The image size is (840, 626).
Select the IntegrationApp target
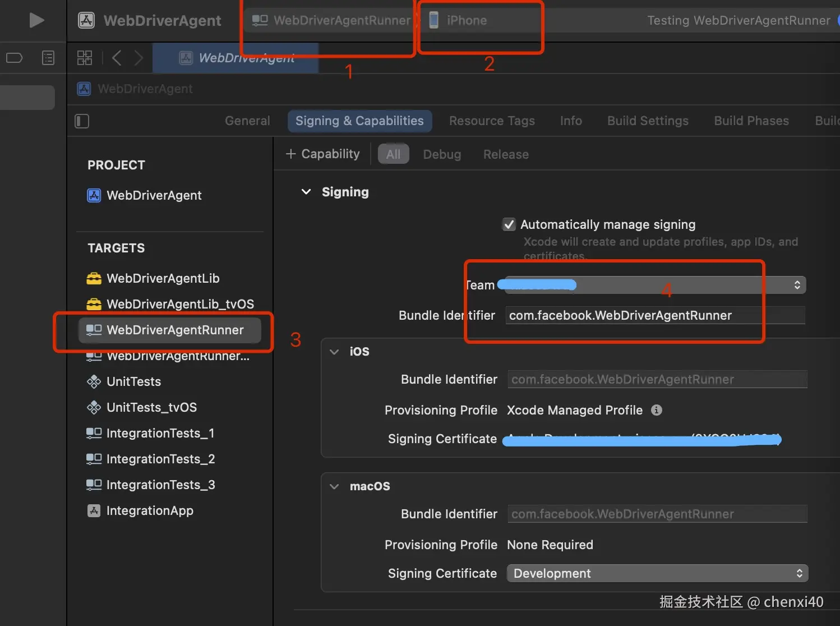click(x=140, y=510)
